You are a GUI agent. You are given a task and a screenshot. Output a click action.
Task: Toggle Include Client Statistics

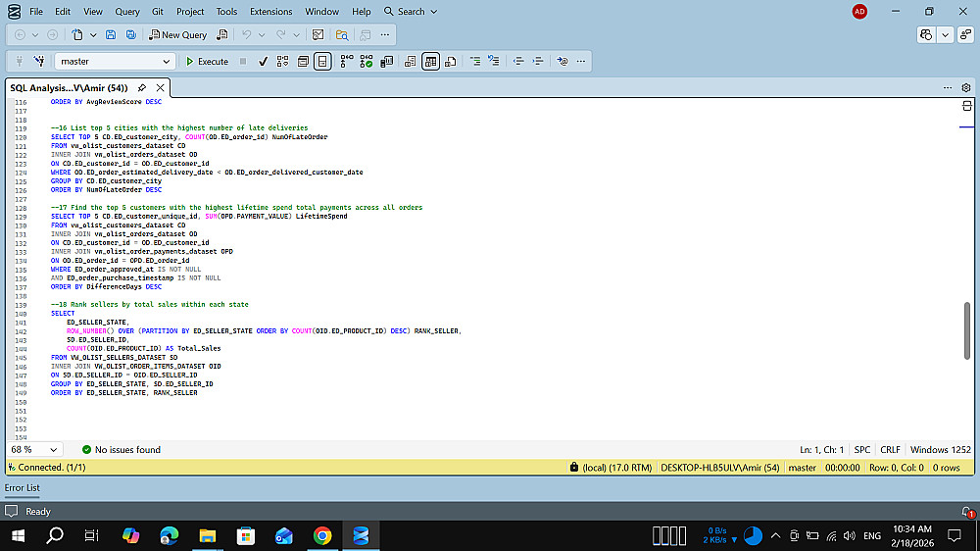click(387, 62)
